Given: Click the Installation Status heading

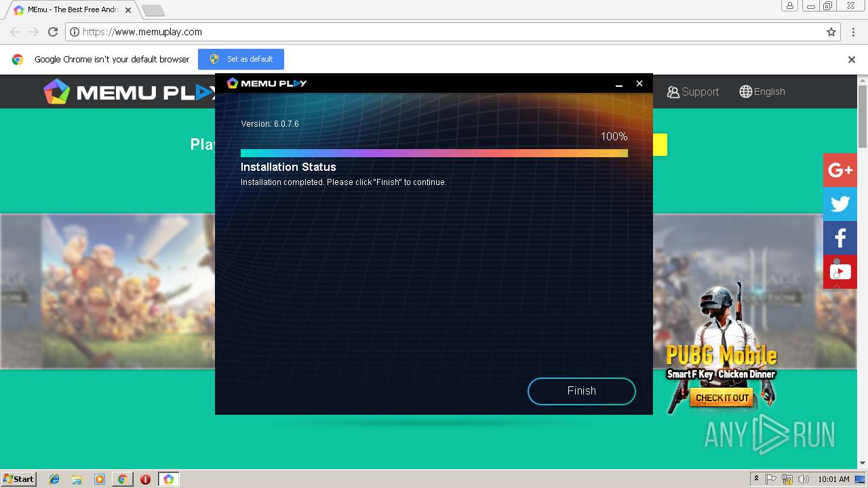Looking at the screenshot, I should [x=288, y=167].
